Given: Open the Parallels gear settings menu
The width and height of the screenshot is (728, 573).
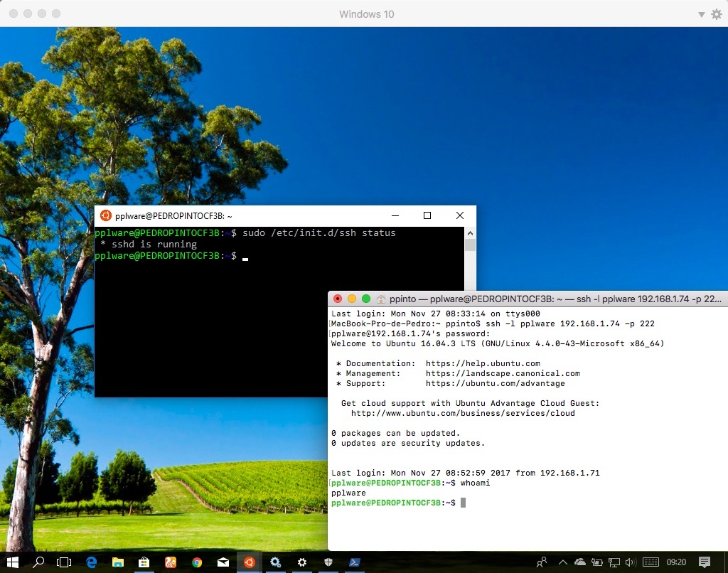Looking at the screenshot, I should (x=717, y=14).
